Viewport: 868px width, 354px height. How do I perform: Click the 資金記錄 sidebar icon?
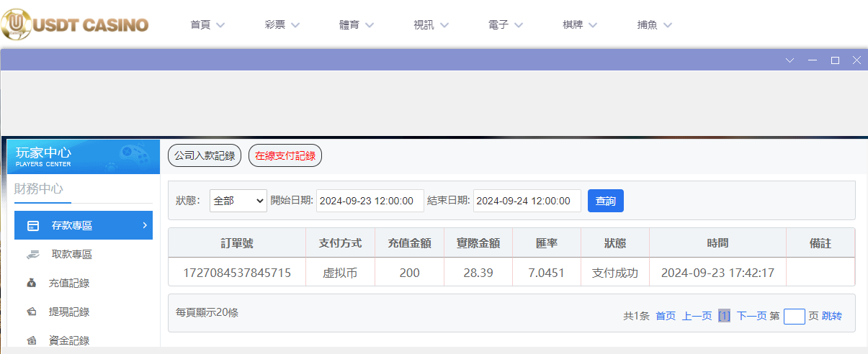coord(32,340)
